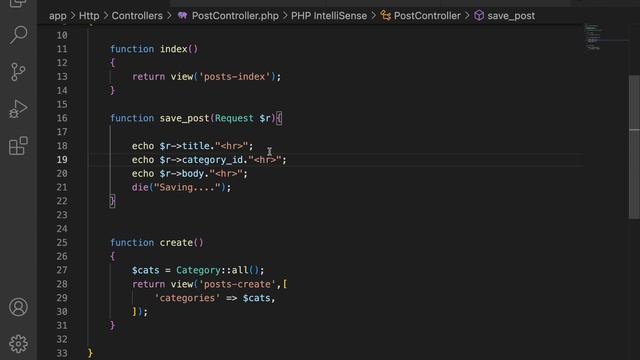
Task: Click 'PostController' class breadcrumb
Action: pos(427,16)
